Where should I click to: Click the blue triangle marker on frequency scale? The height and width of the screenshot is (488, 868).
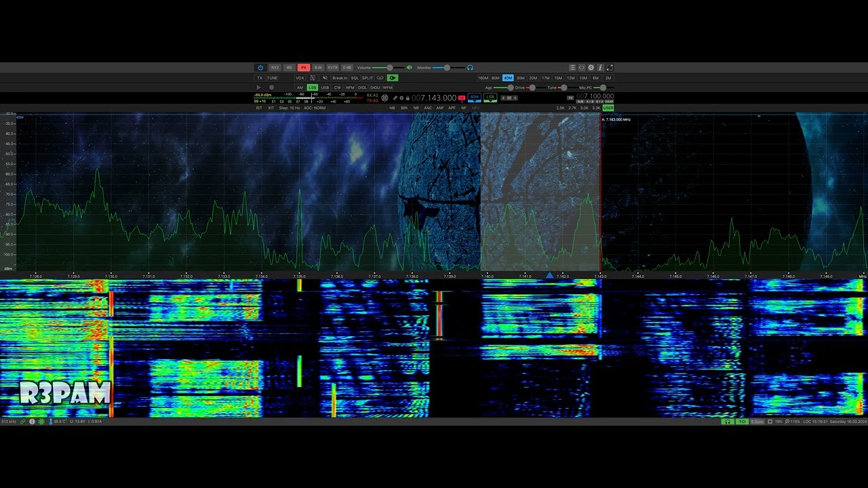(x=549, y=275)
